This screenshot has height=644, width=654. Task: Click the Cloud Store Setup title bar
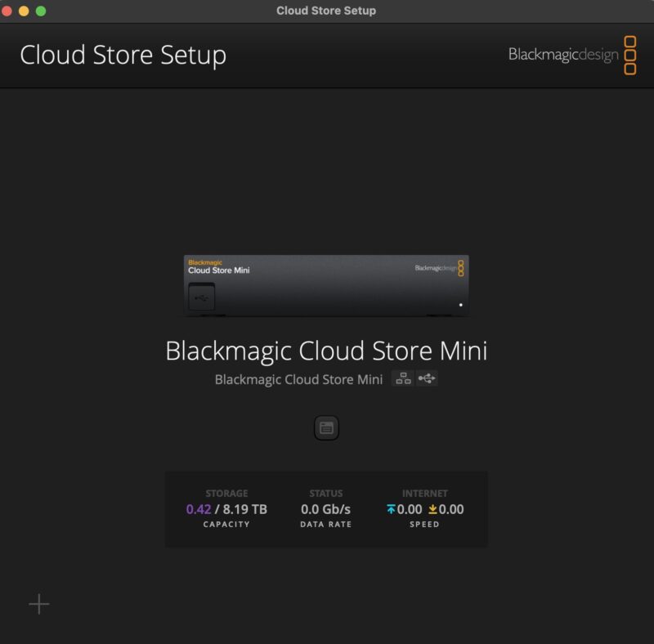coord(326,11)
